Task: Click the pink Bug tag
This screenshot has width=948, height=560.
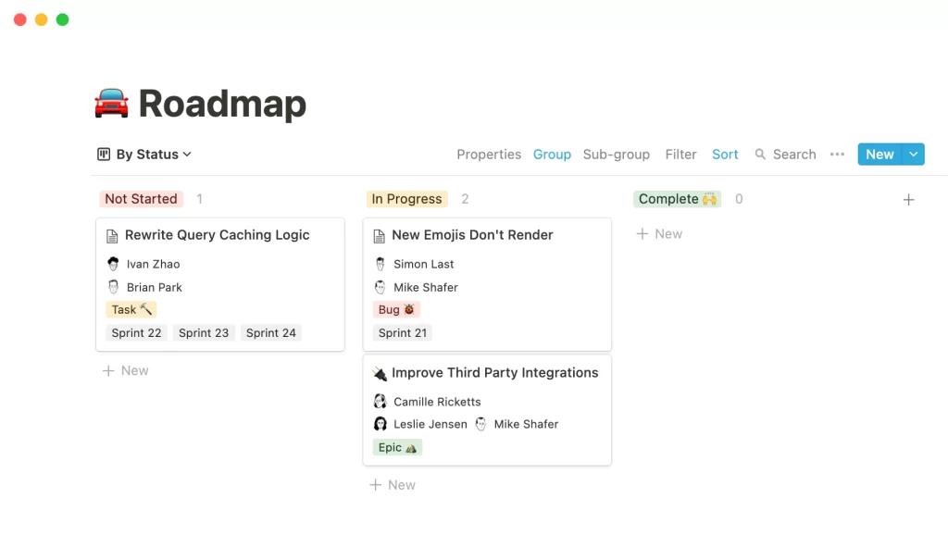Action: pyautogui.click(x=396, y=310)
